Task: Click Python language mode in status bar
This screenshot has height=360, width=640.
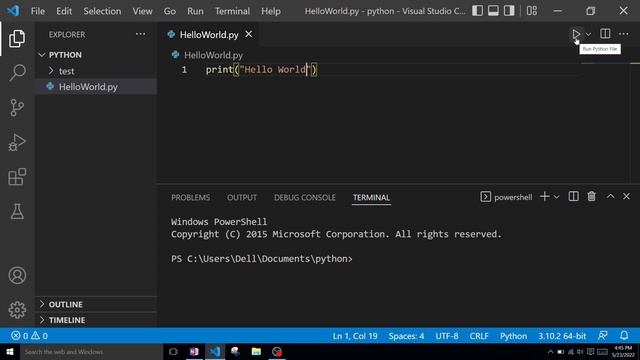Action: tap(513, 336)
